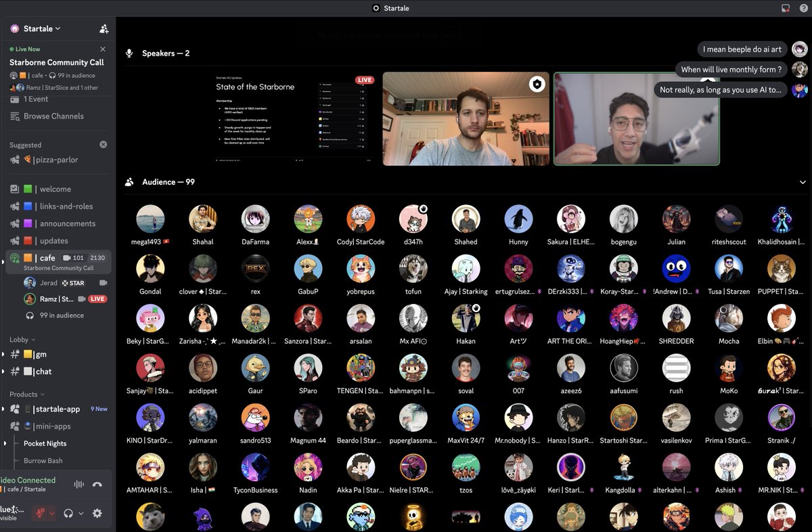Click the camera icon in the cafe row
The image size is (812, 532).
66,258
